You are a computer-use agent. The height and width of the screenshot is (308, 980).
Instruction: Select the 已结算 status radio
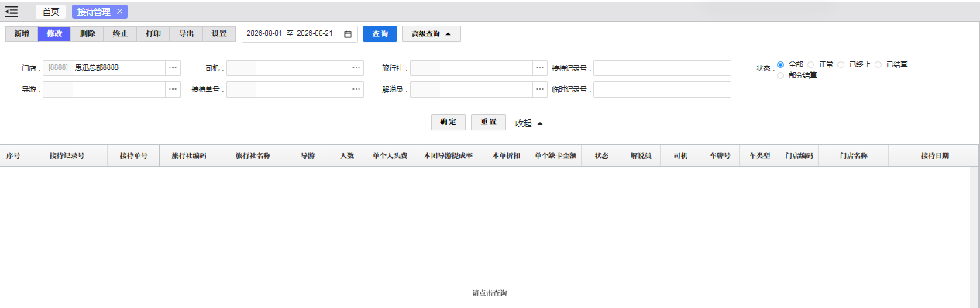click(879, 64)
